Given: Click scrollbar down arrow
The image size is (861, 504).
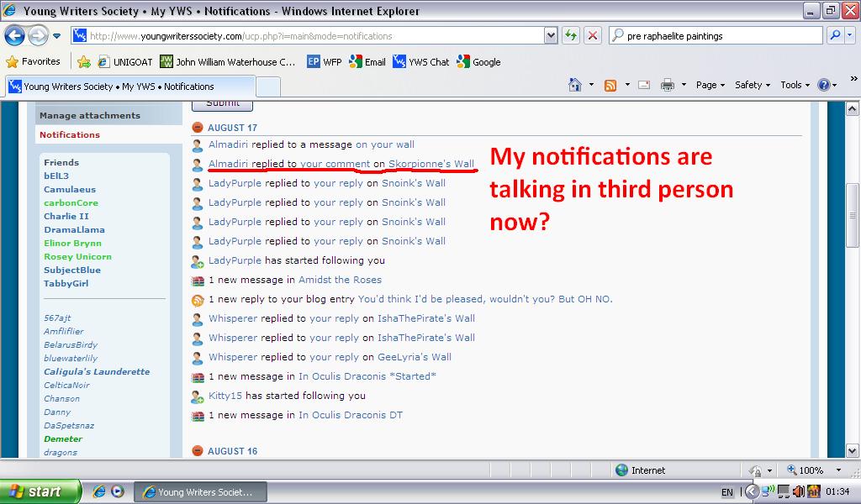Looking at the screenshot, I should pos(852,451).
